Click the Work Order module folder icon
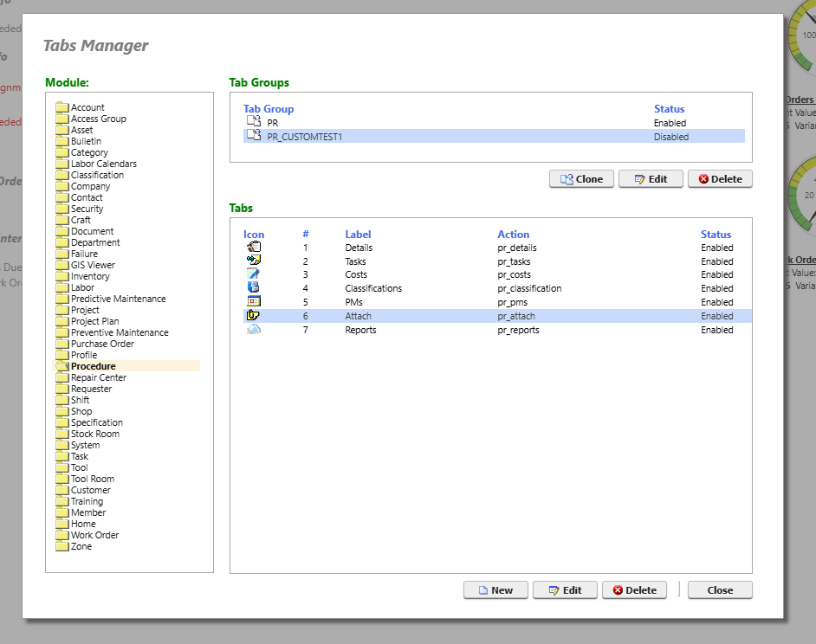Viewport: 816px width, 644px height. point(62,535)
